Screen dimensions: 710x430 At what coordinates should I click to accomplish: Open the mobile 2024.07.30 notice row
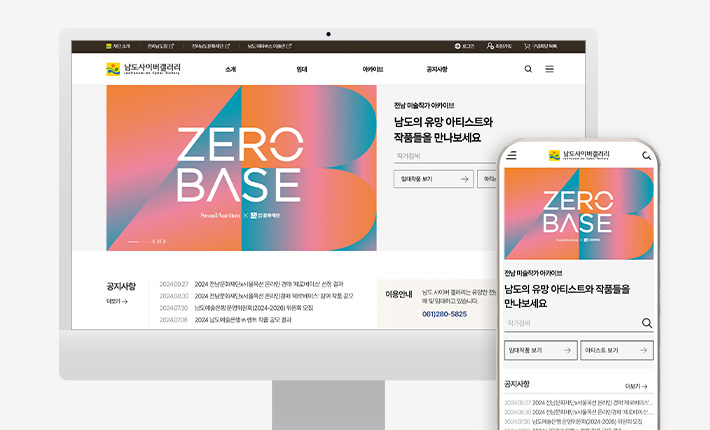click(x=573, y=421)
